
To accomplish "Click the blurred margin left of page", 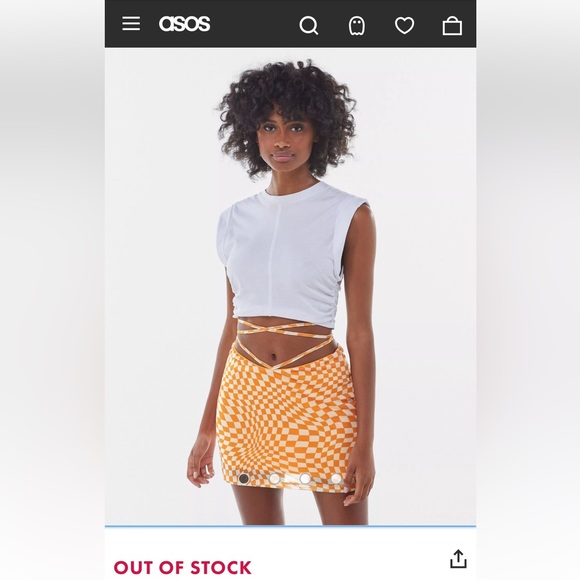I will click(x=52, y=290).
